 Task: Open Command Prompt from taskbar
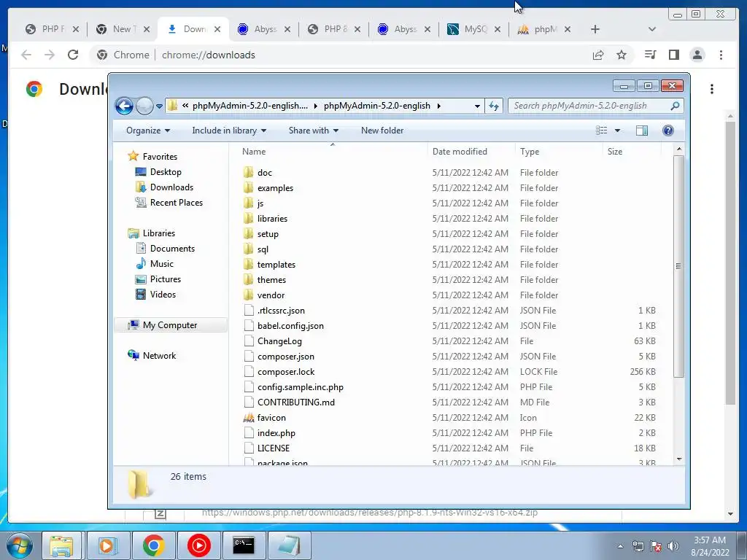point(244,545)
